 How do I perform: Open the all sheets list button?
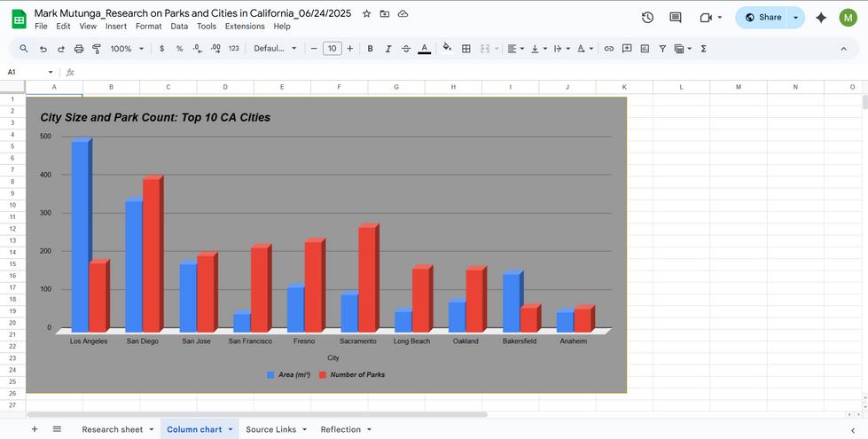point(57,429)
